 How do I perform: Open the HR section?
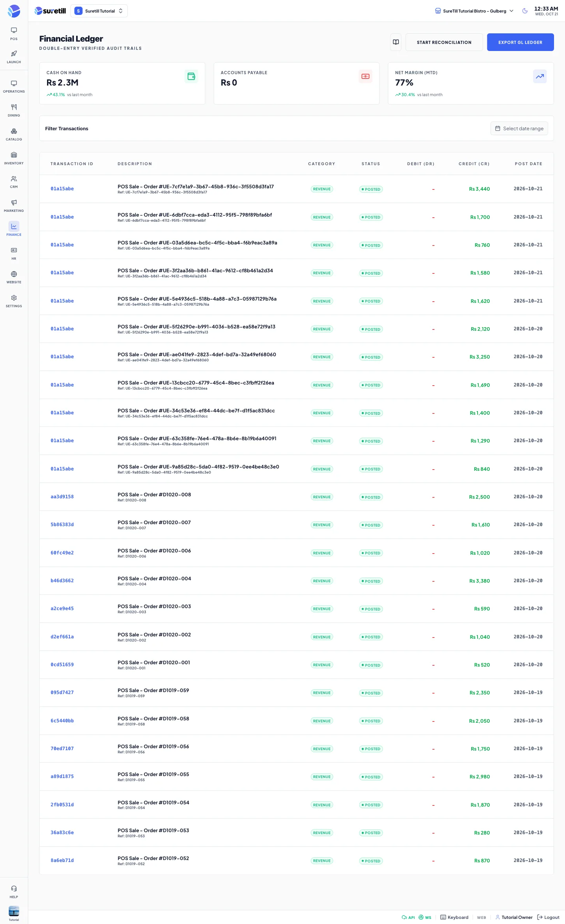coord(14,254)
